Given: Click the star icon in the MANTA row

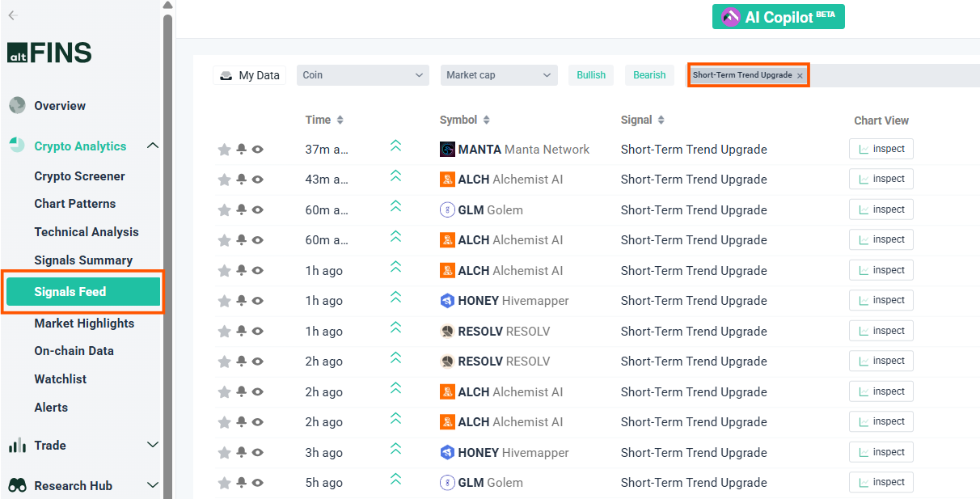Looking at the screenshot, I should 224,150.
